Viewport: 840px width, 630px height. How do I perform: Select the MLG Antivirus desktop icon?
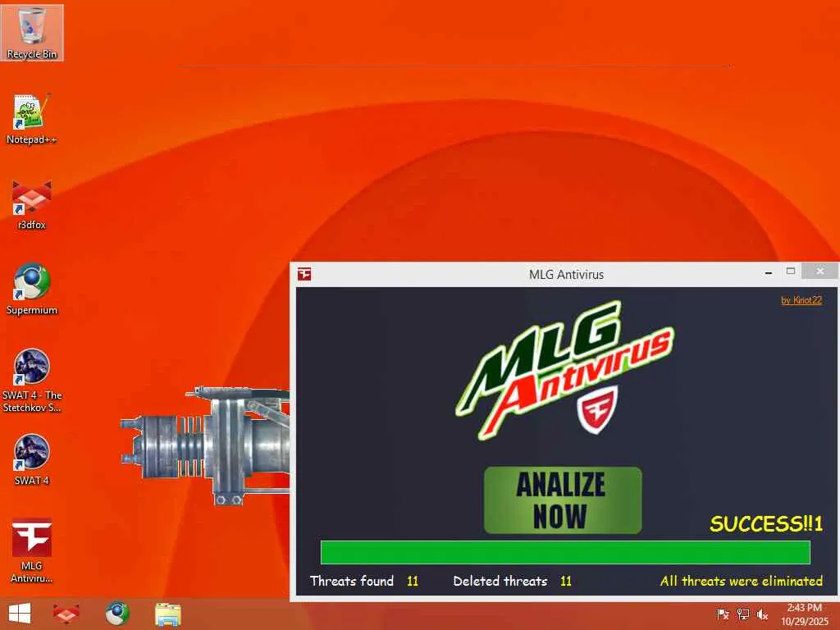(32, 550)
